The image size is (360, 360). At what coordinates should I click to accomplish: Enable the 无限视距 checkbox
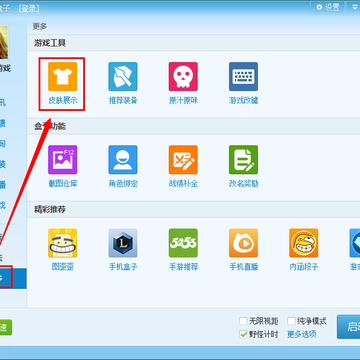[x=243, y=321]
